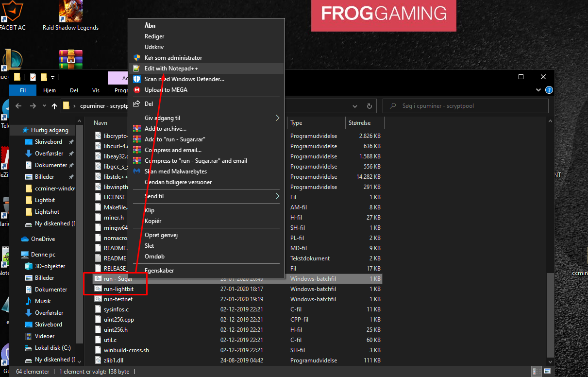Sort by Navn column header
This screenshot has width=588, height=377.
tap(101, 123)
